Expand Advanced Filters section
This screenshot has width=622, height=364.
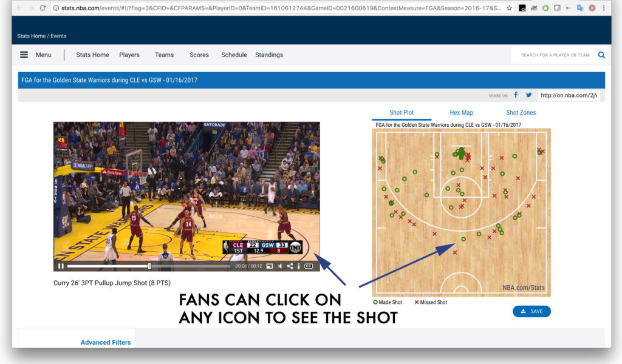click(106, 342)
